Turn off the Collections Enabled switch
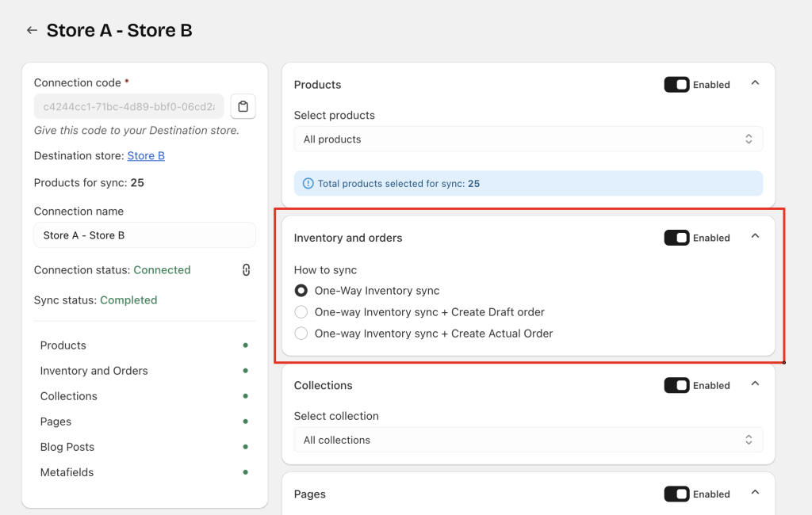 point(676,385)
